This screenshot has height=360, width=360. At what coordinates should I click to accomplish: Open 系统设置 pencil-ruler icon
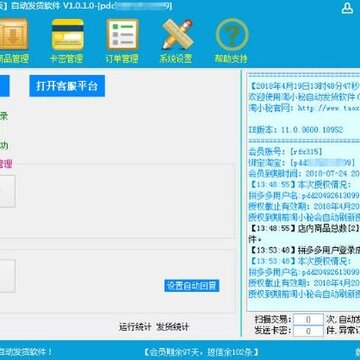(x=177, y=34)
